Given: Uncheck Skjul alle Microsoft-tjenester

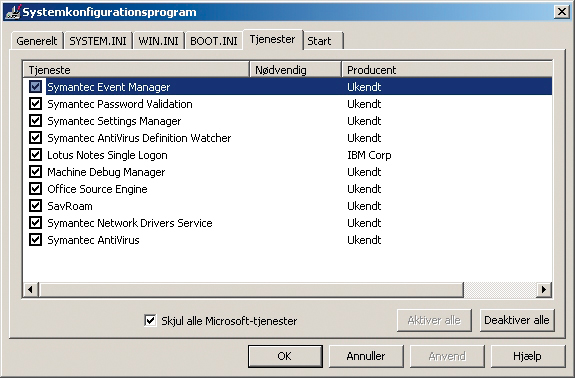Looking at the screenshot, I should coord(150,320).
